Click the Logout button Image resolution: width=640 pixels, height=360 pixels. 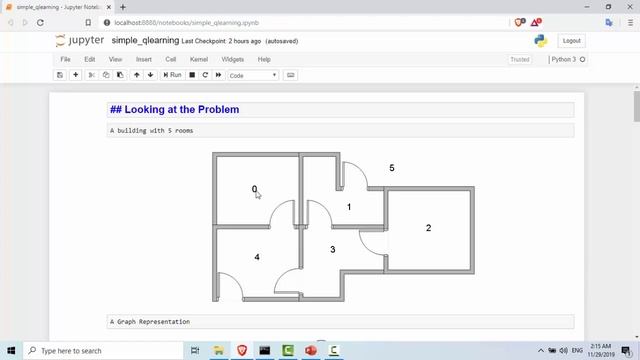[571, 41]
